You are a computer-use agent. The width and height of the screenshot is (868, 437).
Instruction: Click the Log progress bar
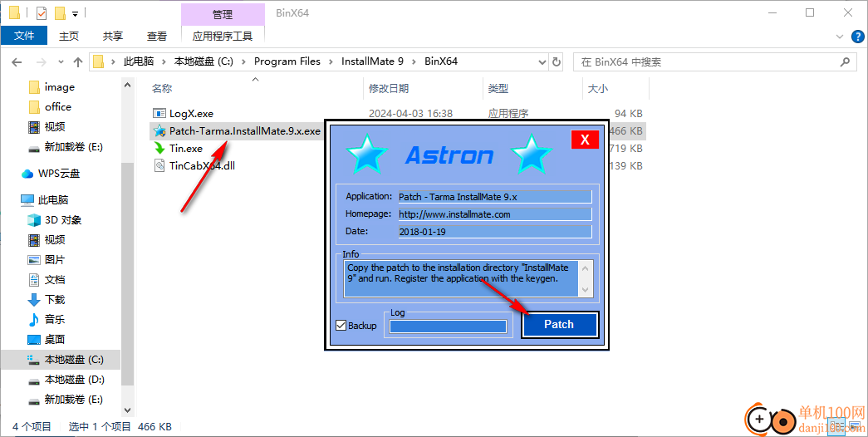tap(448, 327)
